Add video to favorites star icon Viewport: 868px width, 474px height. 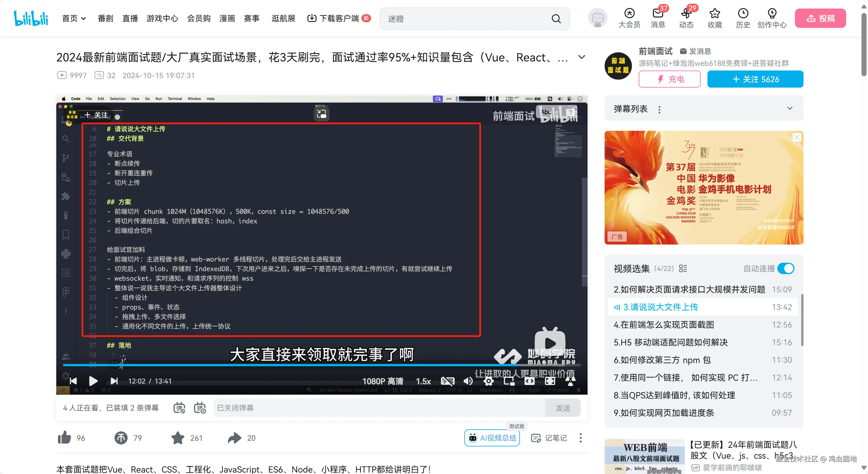tap(178, 438)
